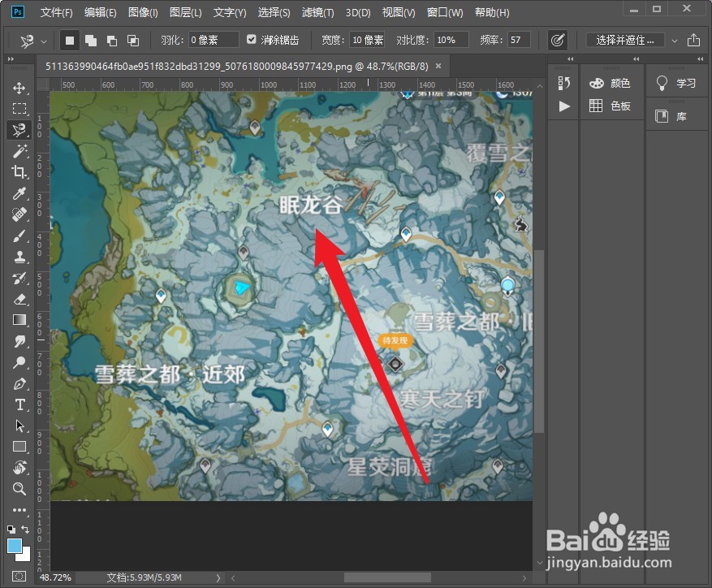
Task: Expand the collapsed toolbox double-arrow
Action: 11,59
